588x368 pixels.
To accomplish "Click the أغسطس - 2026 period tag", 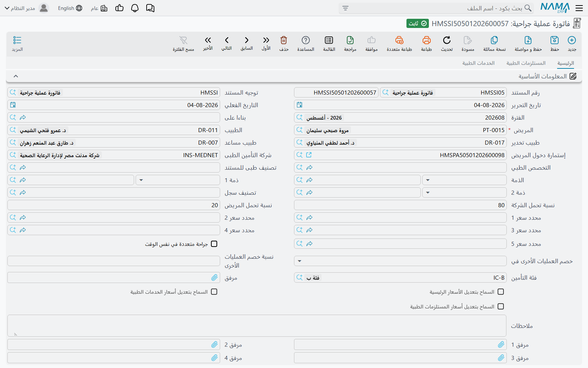I will coord(324,118).
